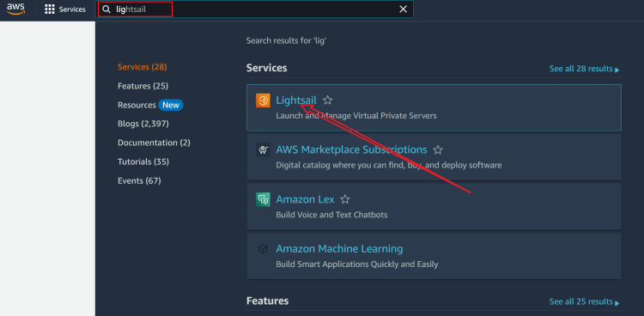Click the orange Lightsail service icon
The height and width of the screenshot is (316, 644).
pyautogui.click(x=263, y=100)
